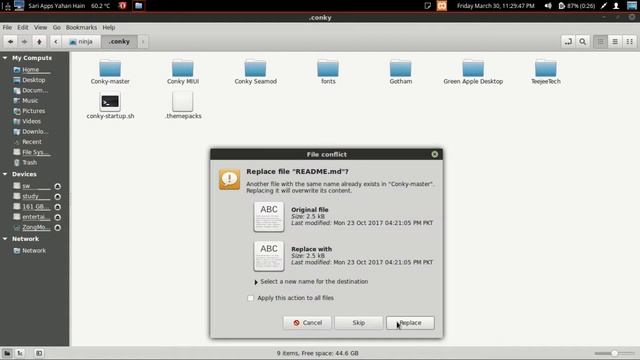Image resolution: width=640 pixels, height=360 pixels.
Task: Open search with the magnifier icon
Action: pyautogui.click(x=582, y=42)
